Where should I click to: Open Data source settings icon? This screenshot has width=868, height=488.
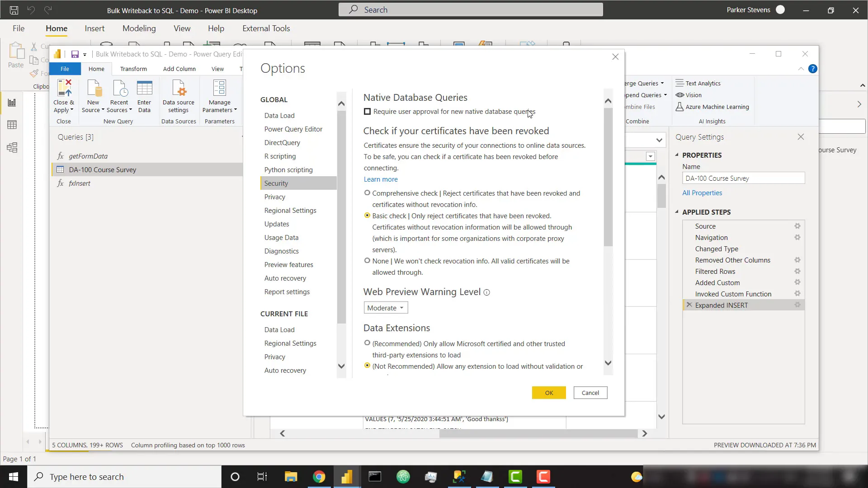179,88
